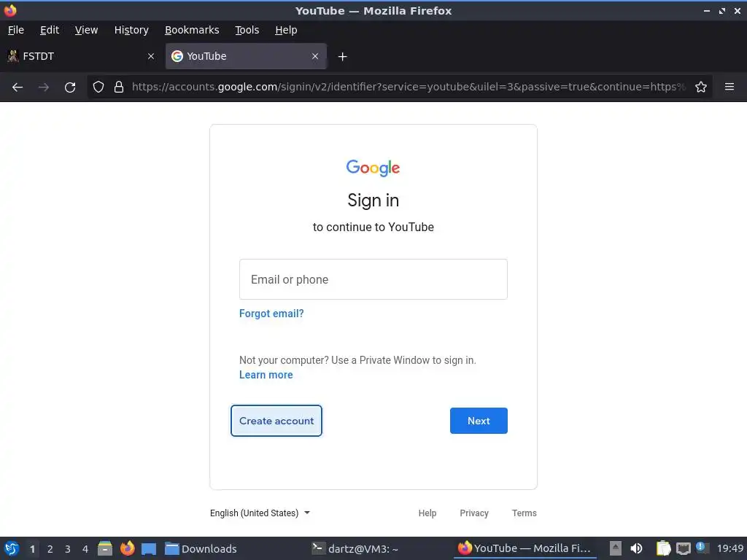Click the blue show-desktop taskbar icon

pyautogui.click(x=149, y=549)
